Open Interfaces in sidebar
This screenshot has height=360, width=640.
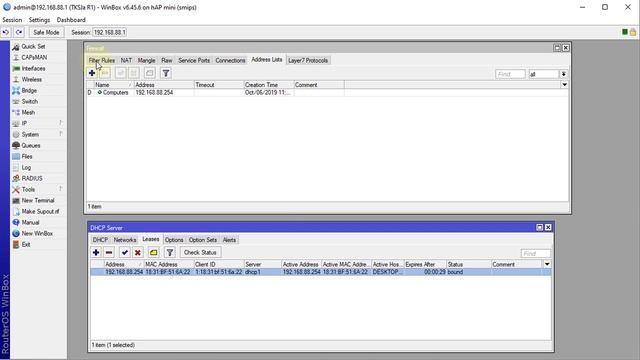pos(33,69)
